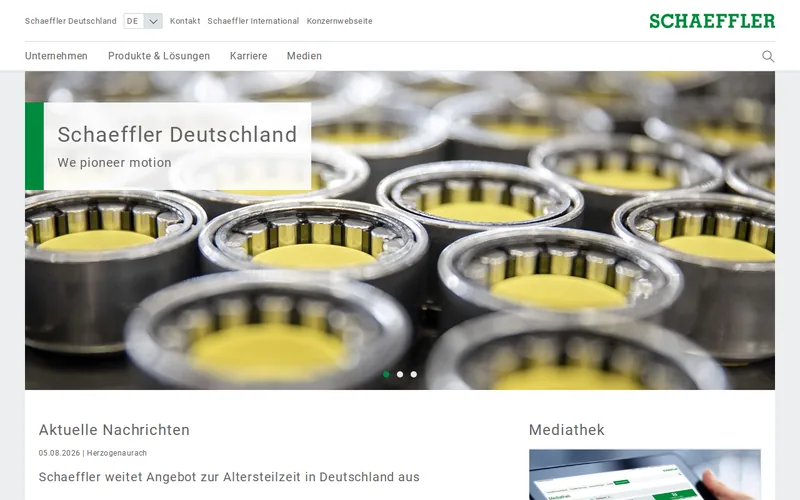Screen dimensions: 800x500
Task: Open the Karriere menu
Action: pos(248,56)
